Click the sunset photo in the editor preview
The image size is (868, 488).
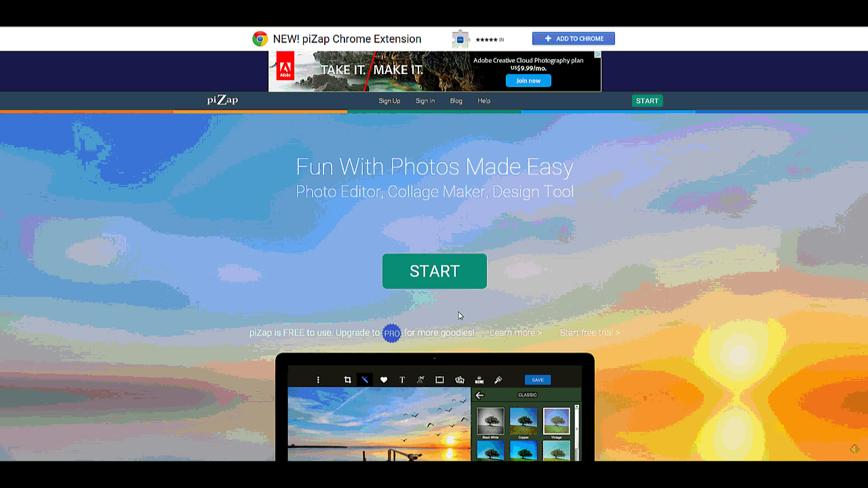pos(379,424)
